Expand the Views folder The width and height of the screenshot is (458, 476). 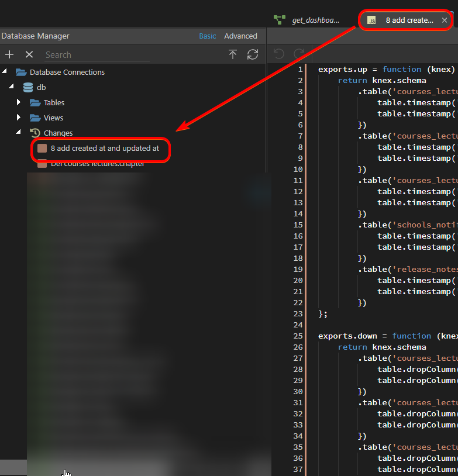click(x=19, y=118)
